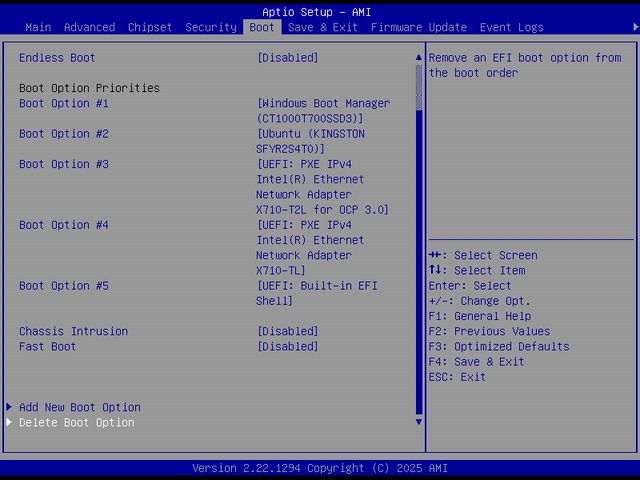Toggle Fast Boot Disabled value

287,347
